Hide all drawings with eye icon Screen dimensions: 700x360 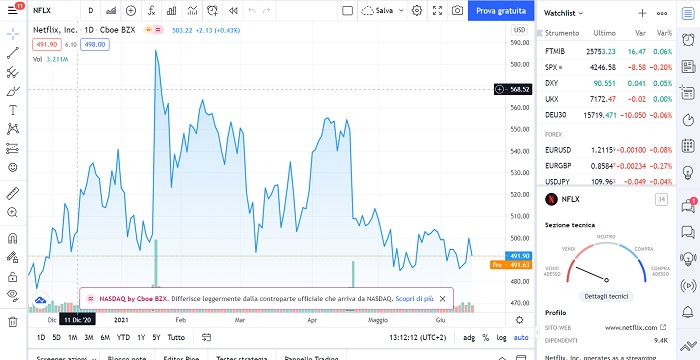13,295
